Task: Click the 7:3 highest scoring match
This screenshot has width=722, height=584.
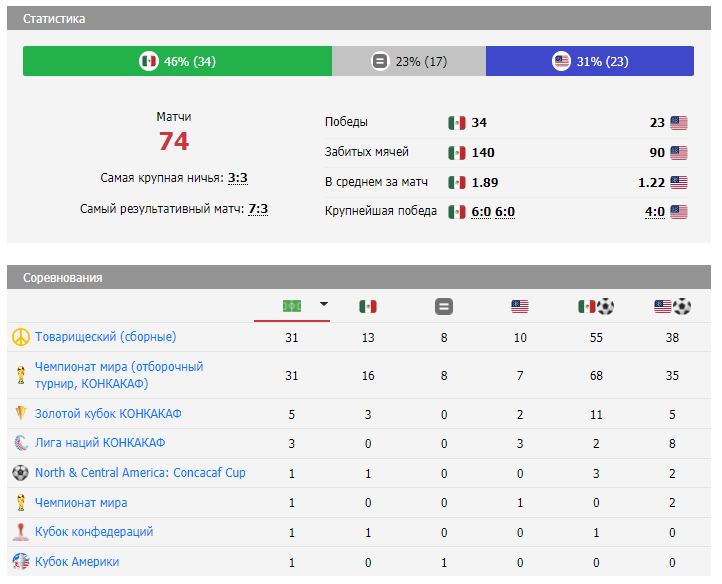Action: tap(258, 209)
